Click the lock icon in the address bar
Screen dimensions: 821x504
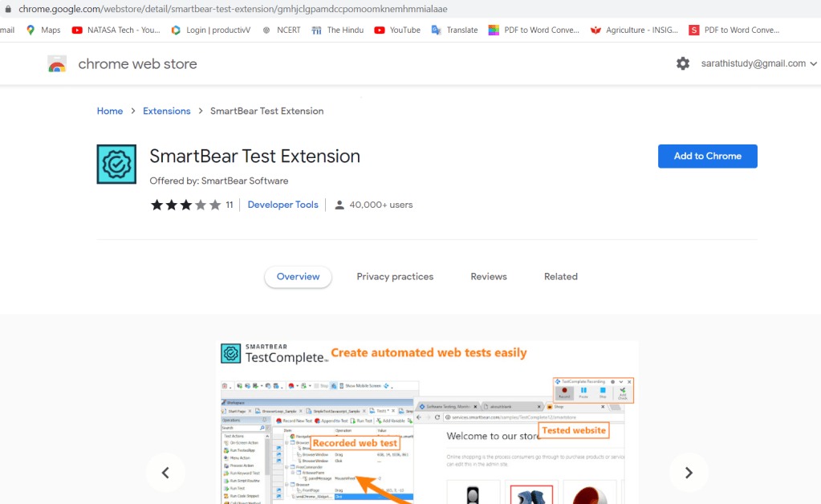click(8, 9)
